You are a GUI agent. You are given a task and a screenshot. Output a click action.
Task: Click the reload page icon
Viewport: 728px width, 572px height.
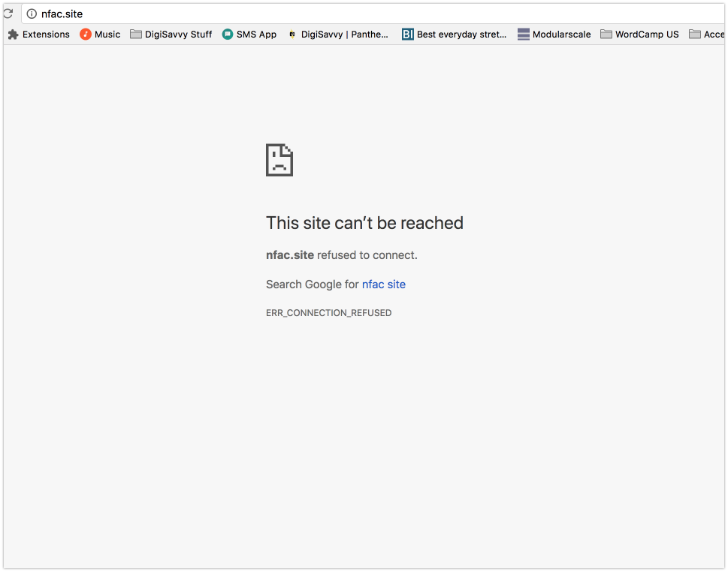click(8, 13)
